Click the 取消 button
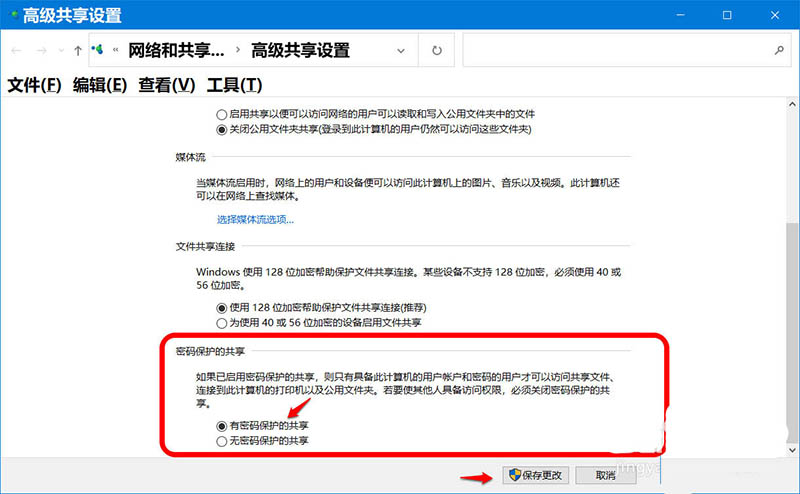 pos(606,475)
